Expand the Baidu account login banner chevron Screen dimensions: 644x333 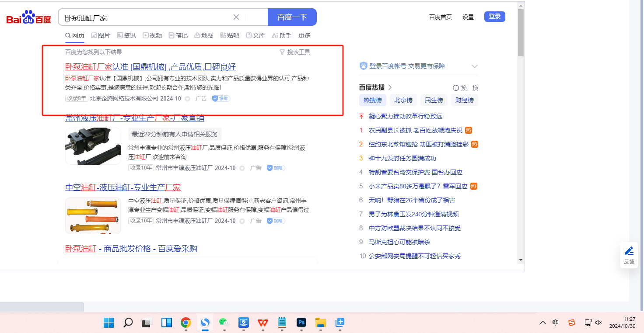click(x=475, y=66)
